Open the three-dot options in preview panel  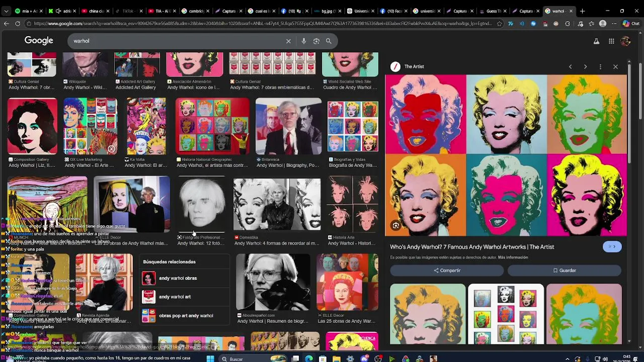(x=600, y=66)
